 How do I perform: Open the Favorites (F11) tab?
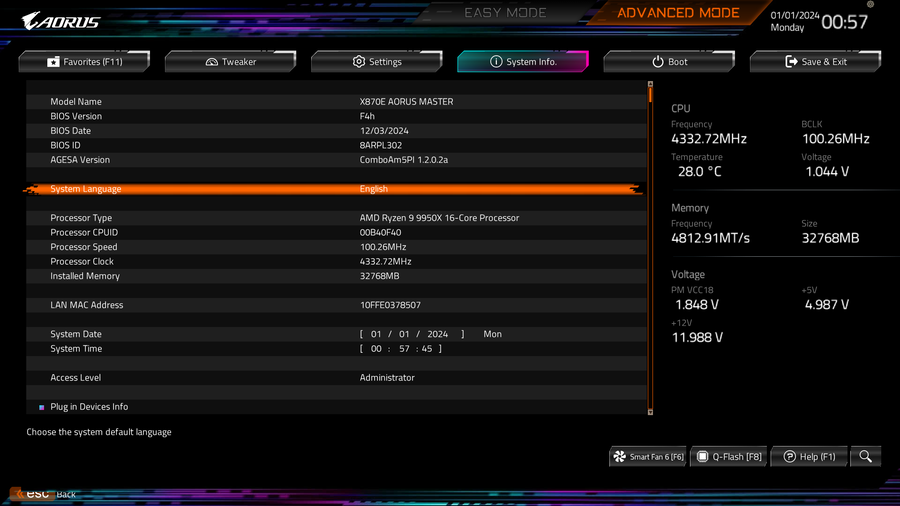tap(84, 61)
